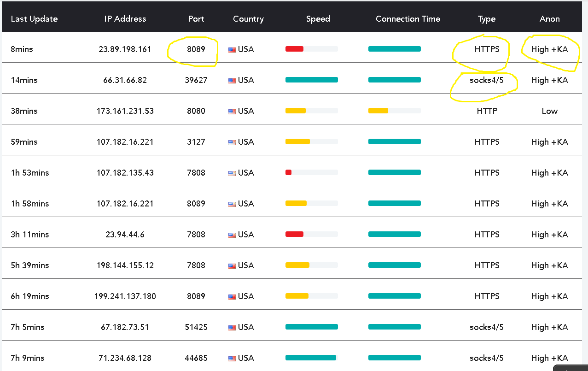Sort by the Connection Time column header

click(408, 19)
